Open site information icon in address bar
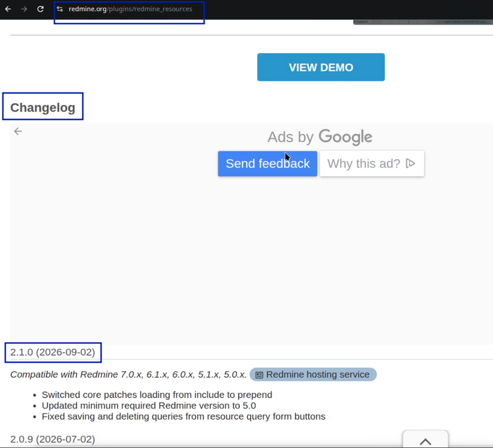 coord(60,9)
